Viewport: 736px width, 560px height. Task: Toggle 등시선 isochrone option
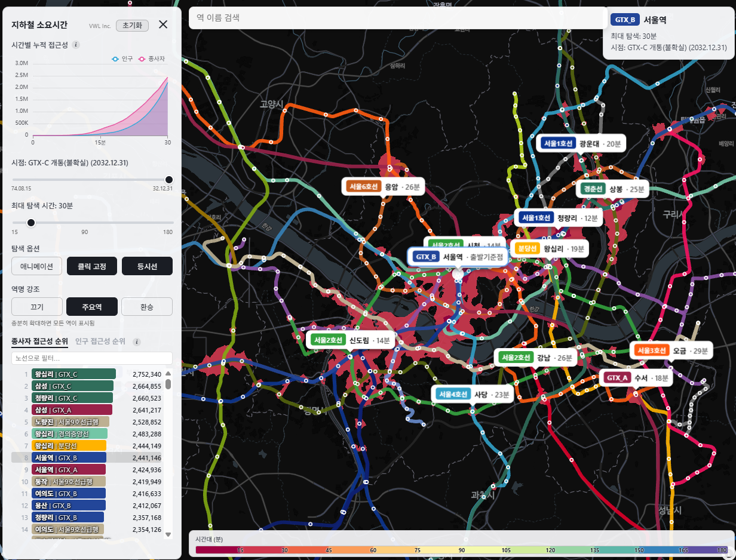[147, 266]
